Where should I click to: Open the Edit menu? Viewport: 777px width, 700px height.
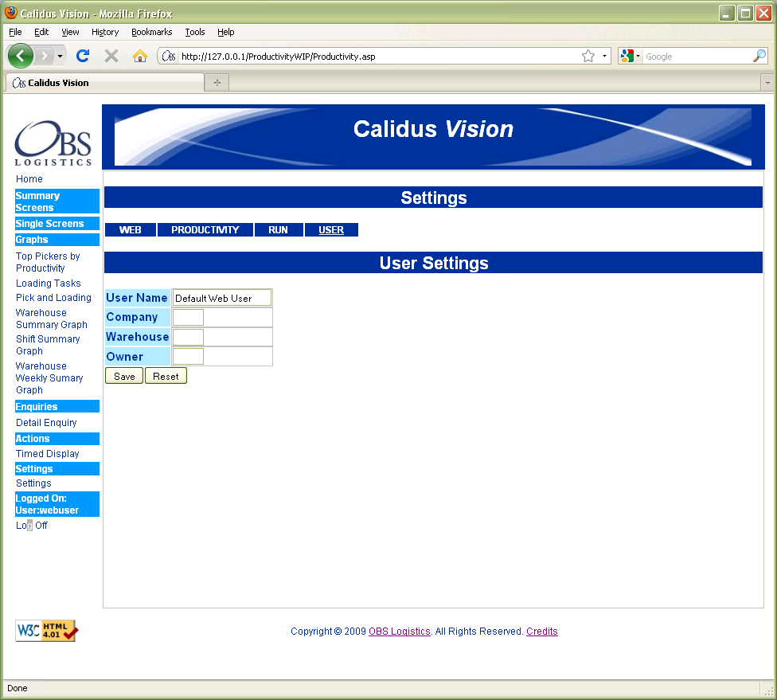pos(41,32)
